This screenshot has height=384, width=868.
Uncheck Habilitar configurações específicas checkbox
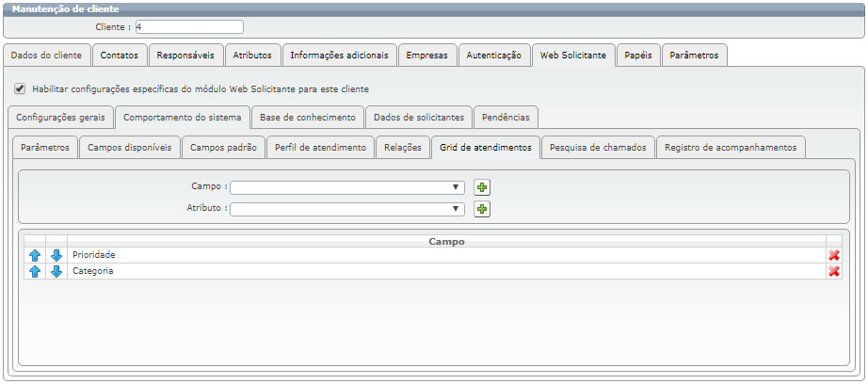[20, 88]
